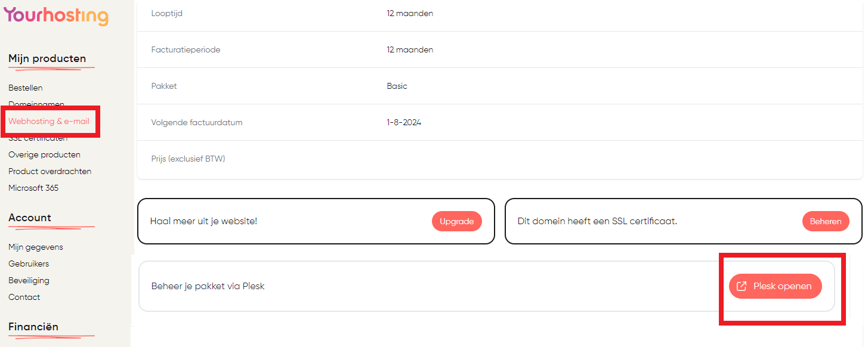Click the Mijn producten section heading
The width and height of the screenshot is (868, 347).
(47, 58)
